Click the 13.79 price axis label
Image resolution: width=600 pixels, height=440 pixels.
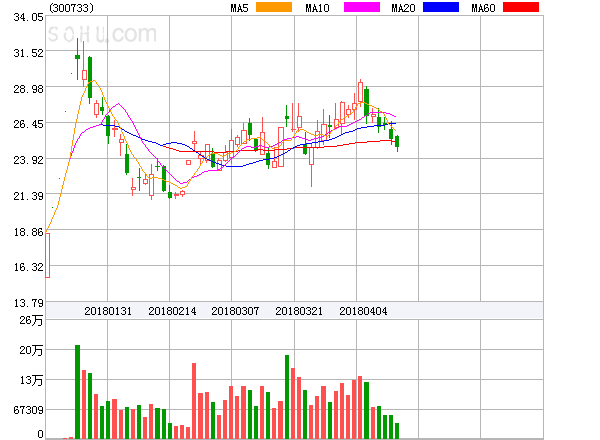pyautogui.click(x=28, y=303)
